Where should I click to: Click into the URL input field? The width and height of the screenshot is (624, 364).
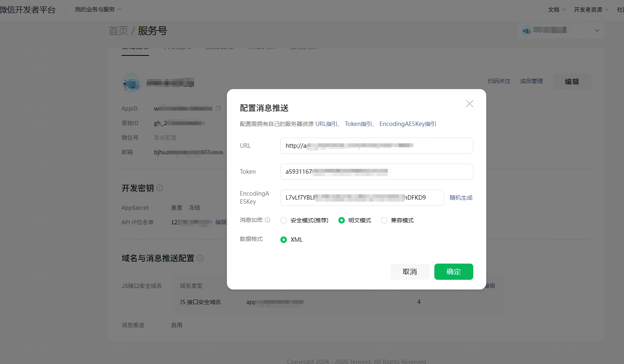pos(377,146)
